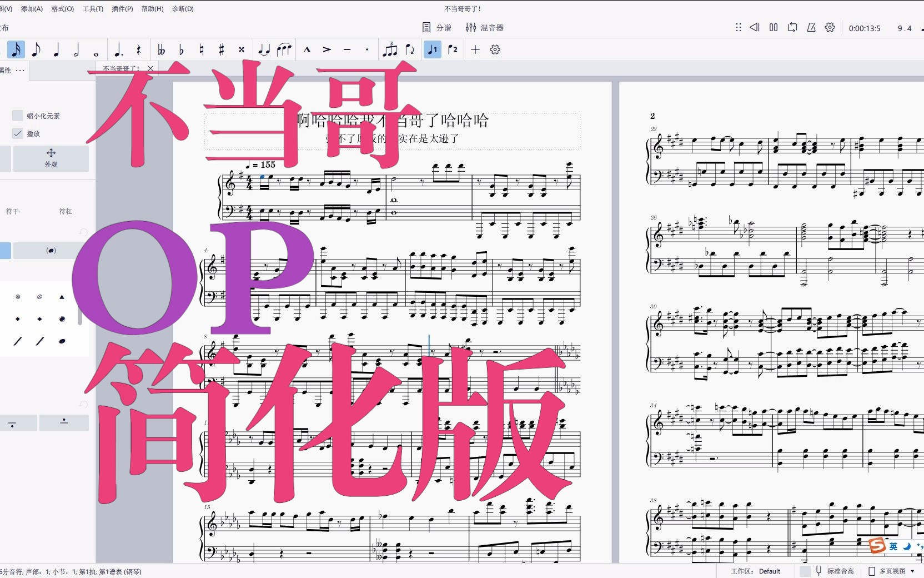Open the 帮助(H) menu
Viewport: 924px width, 578px height.
coord(152,9)
